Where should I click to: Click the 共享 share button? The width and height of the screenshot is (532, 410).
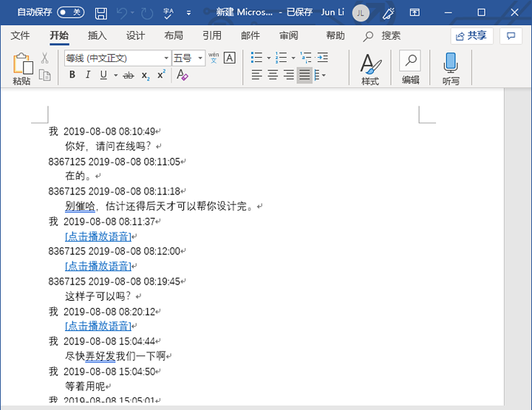pos(471,35)
